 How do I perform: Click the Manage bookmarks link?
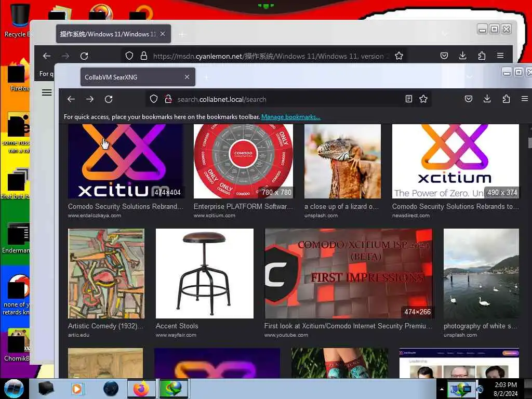click(291, 117)
